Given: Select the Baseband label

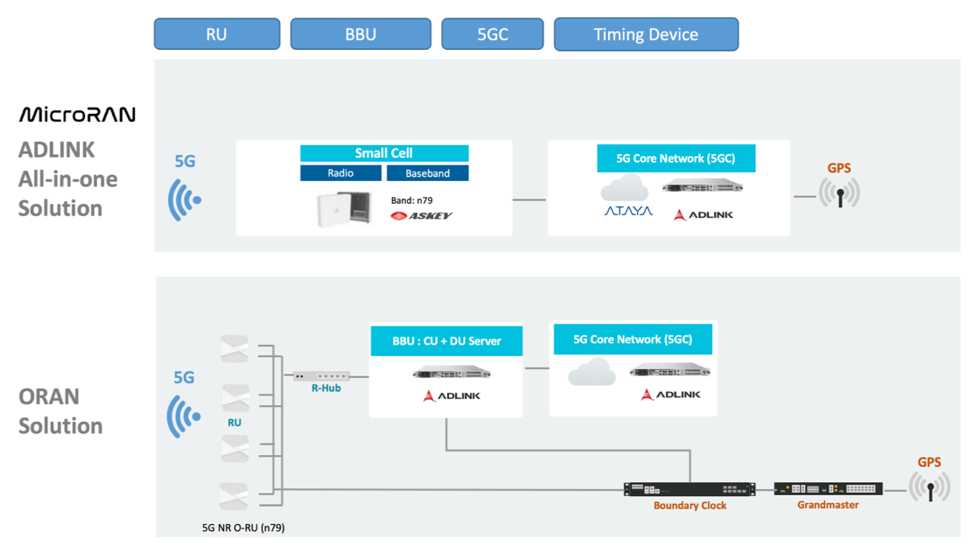Looking at the screenshot, I should [x=428, y=173].
